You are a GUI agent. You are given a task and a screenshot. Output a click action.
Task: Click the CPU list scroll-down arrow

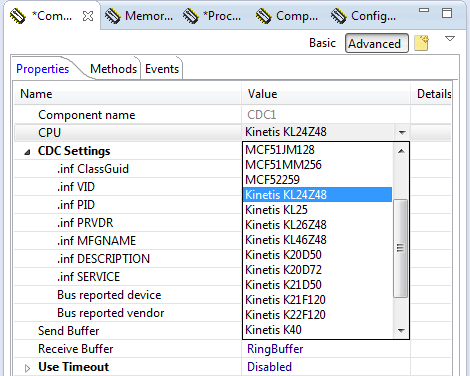[401, 330]
